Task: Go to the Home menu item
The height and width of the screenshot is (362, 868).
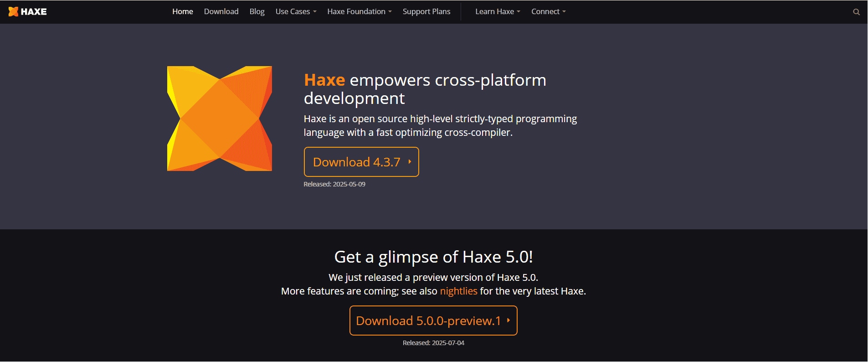Action: pos(183,11)
